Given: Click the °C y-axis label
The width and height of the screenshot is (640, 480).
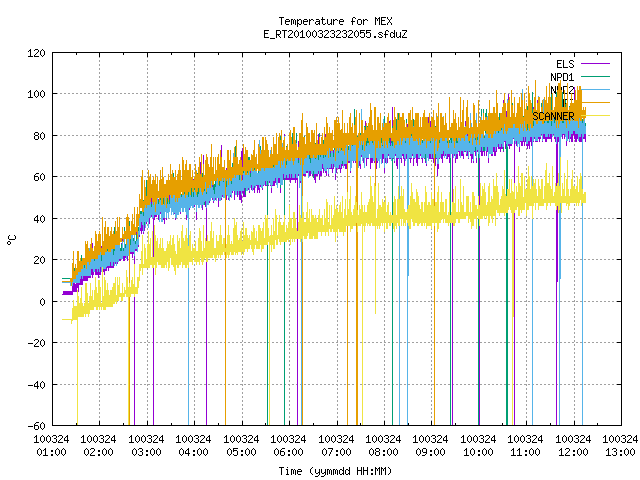Looking at the screenshot, I should pos(12,240).
